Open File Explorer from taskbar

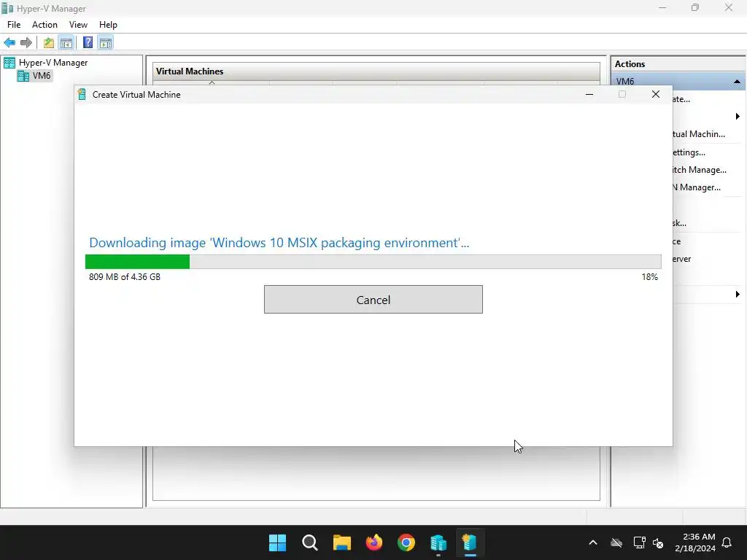pyautogui.click(x=341, y=542)
